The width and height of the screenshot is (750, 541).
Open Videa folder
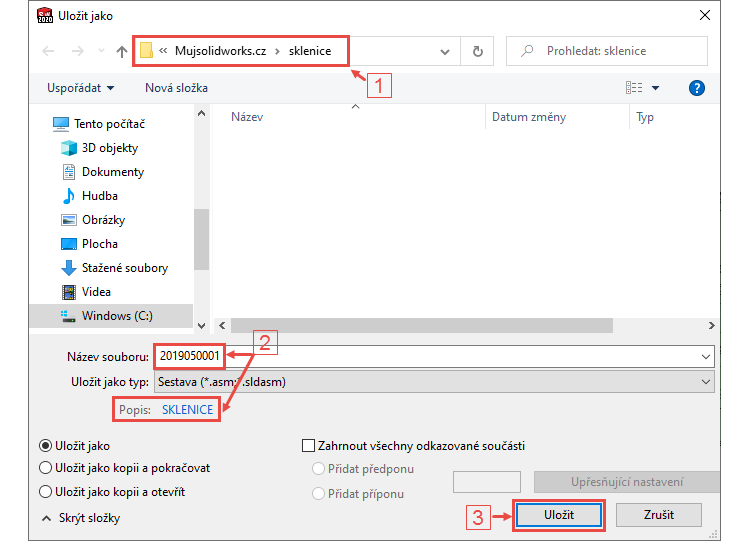(96, 291)
